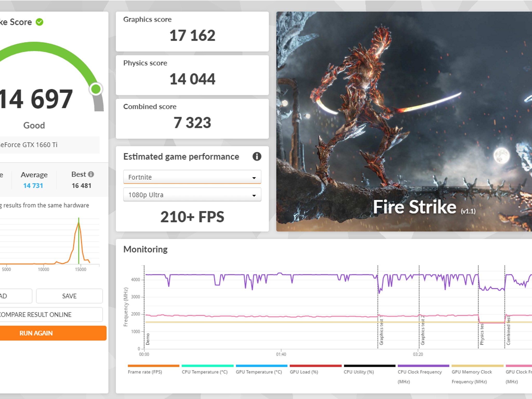Click the Average score 14 731
This screenshot has height=399, width=532.
click(x=33, y=185)
